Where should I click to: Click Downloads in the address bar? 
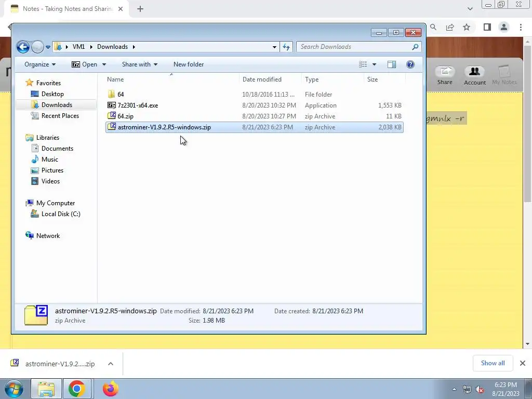[112, 47]
